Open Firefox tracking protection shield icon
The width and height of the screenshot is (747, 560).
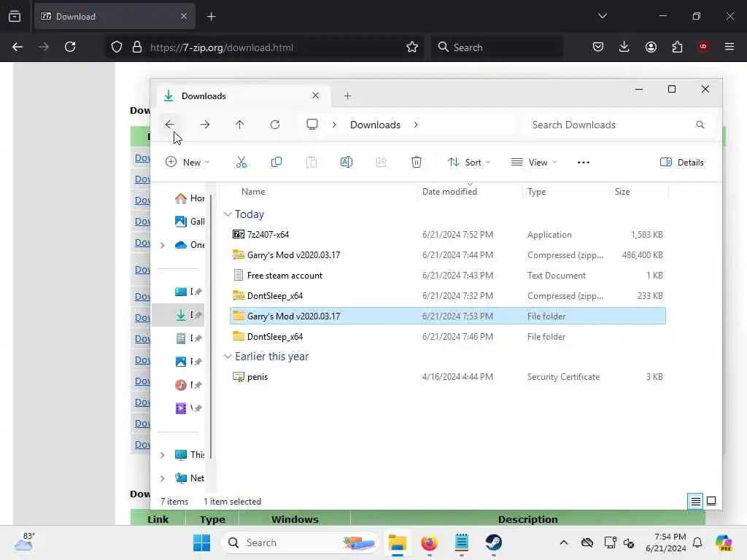[x=117, y=47]
